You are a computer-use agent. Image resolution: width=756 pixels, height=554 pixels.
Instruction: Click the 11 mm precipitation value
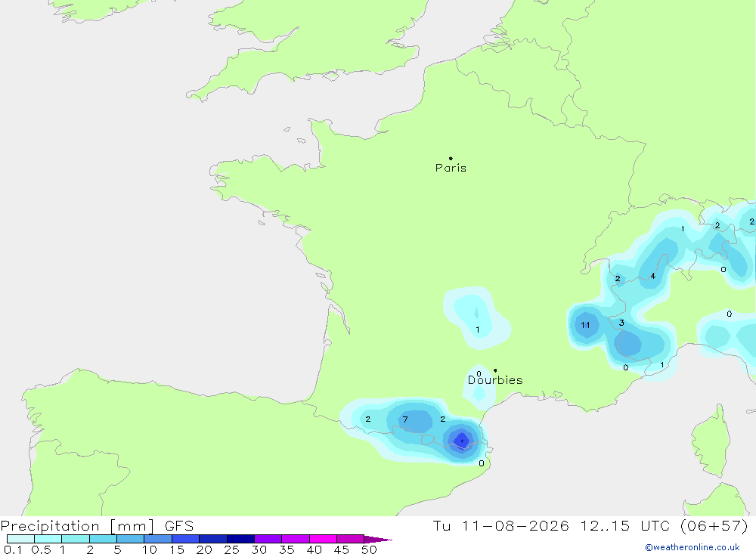click(x=585, y=325)
